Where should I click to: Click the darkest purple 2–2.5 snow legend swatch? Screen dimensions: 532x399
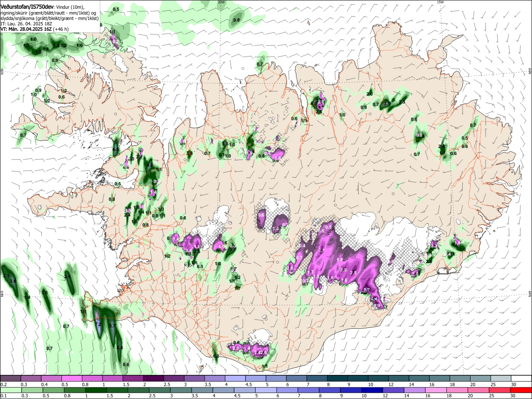[153, 379]
